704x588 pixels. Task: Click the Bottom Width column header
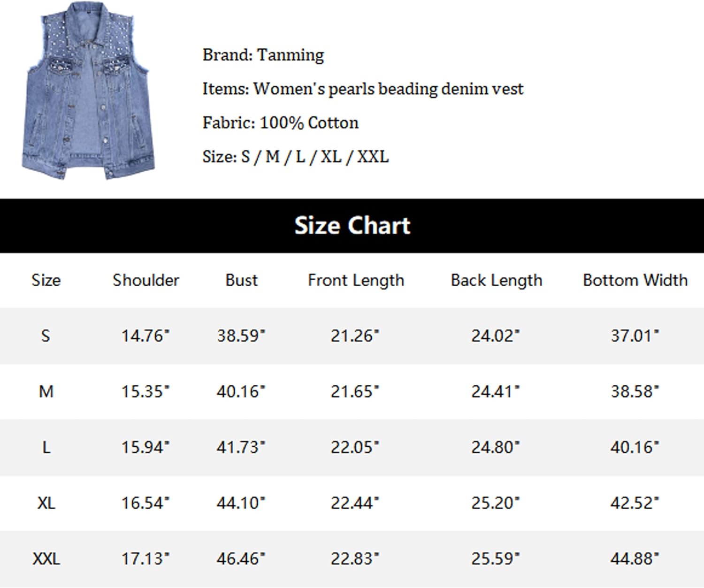click(x=635, y=281)
